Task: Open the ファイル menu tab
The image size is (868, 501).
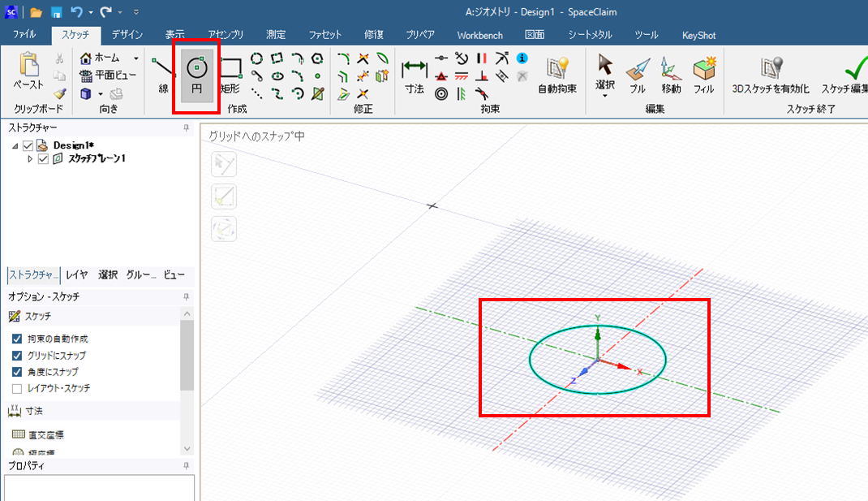Action: coord(24,35)
